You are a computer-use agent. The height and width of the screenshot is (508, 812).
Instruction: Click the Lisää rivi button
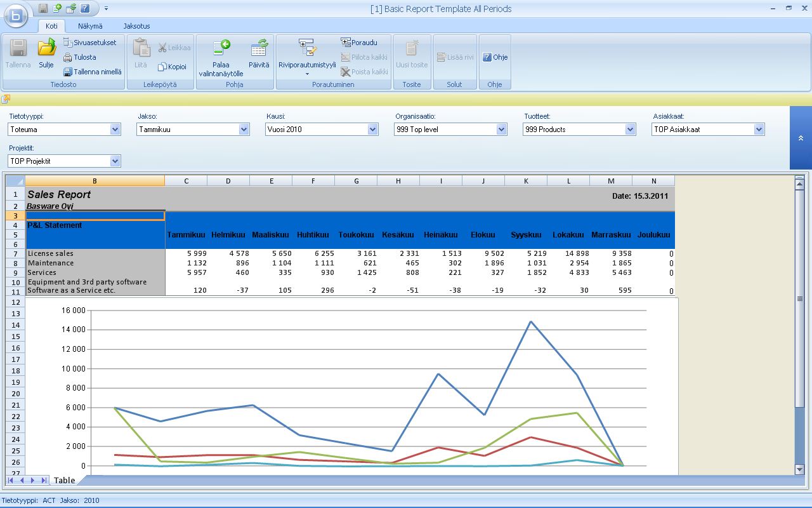(455, 57)
